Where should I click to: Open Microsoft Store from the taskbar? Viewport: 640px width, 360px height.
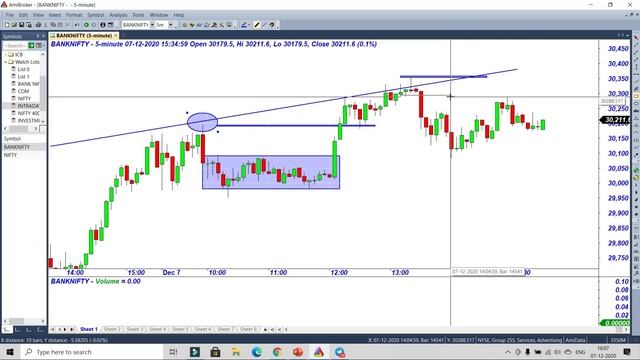pos(215,352)
